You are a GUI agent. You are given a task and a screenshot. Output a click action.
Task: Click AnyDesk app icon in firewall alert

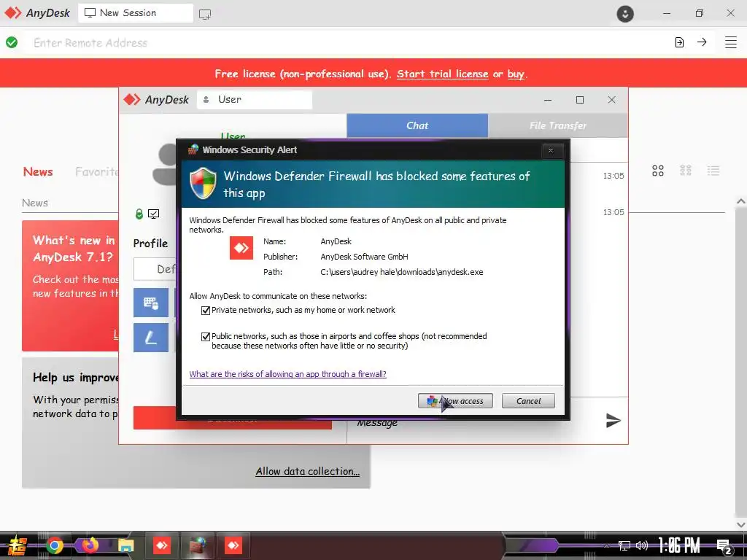[241, 248]
